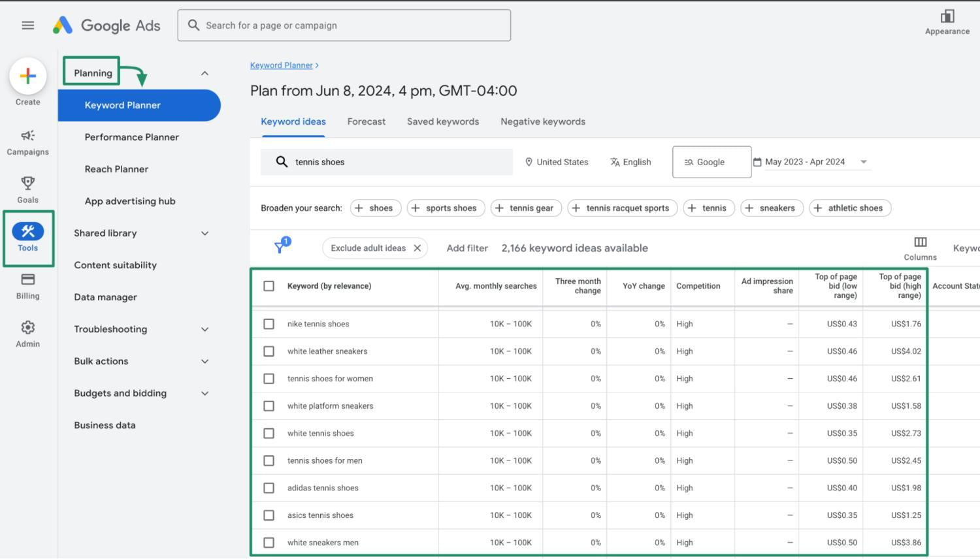
Task: Add 'athletic shoes' suggestion chip
Action: [850, 208]
